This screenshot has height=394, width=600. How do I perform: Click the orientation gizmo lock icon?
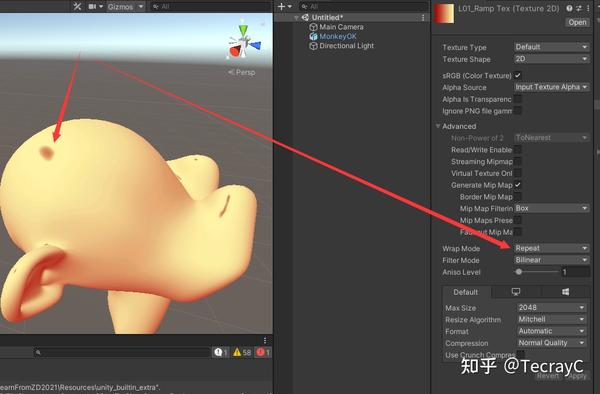coord(263,24)
